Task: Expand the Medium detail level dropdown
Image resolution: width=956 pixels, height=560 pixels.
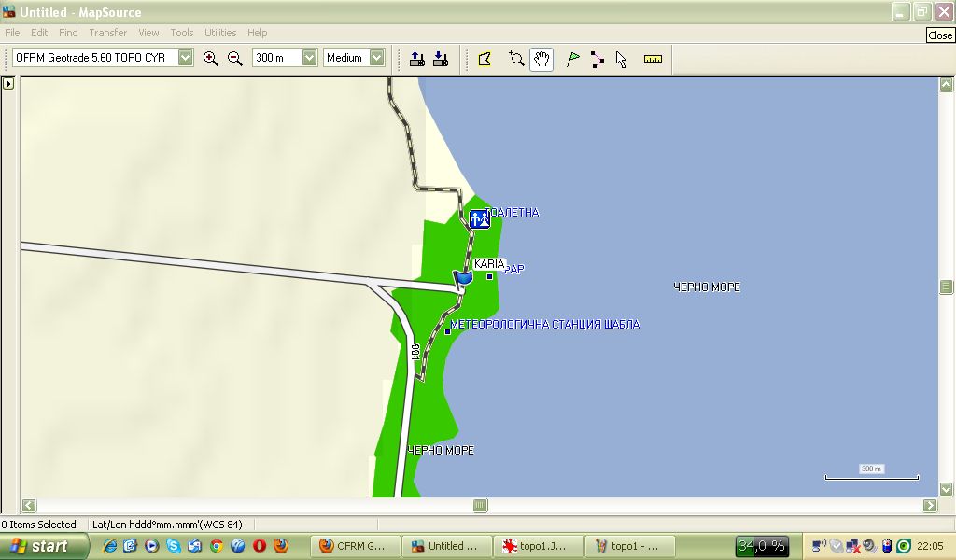Action: pos(377,58)
